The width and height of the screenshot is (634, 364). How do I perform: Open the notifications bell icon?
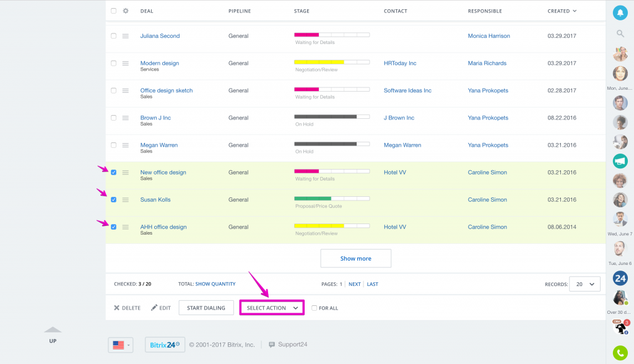tap(620, 12)
